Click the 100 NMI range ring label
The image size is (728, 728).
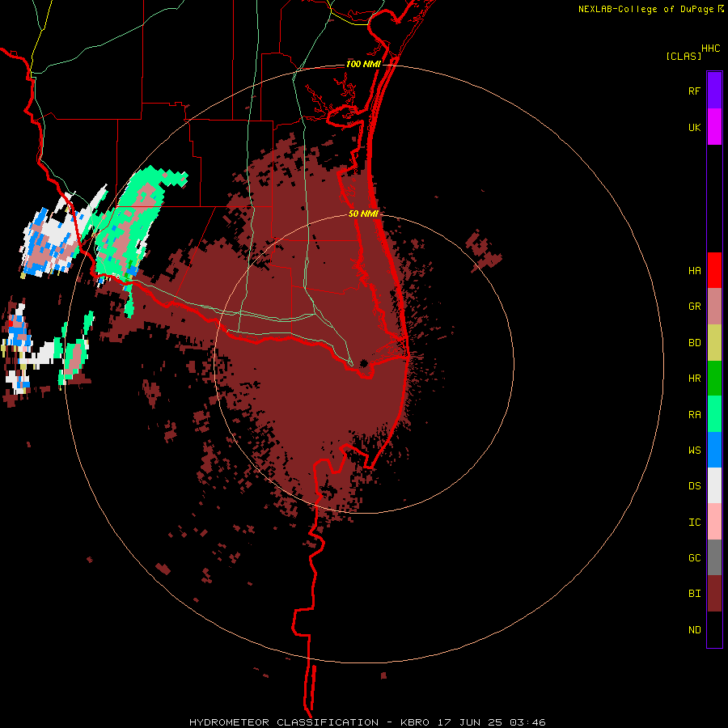363,64
